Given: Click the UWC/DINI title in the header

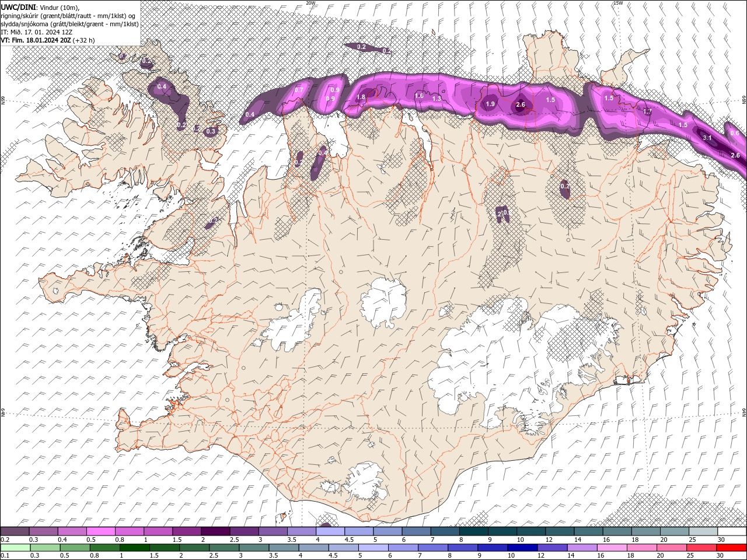Looking at the screenshot, I should (x=19, y=6).
